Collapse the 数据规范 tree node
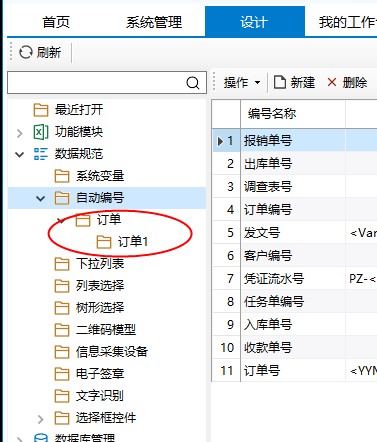377x442 pixels. click(20, 155)
